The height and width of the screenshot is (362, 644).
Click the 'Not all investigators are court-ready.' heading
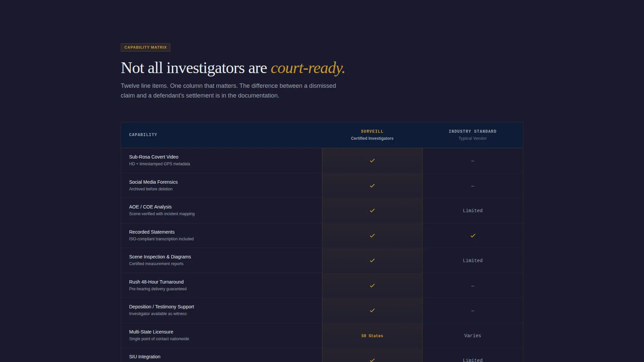pyautogui.click(x=233, y=68)
